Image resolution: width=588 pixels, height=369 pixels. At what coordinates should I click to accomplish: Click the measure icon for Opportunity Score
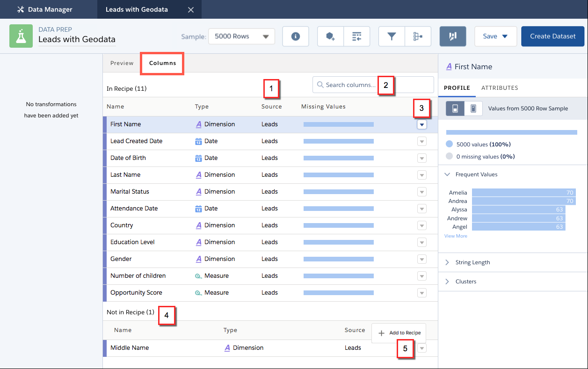(x=198, y=293)
